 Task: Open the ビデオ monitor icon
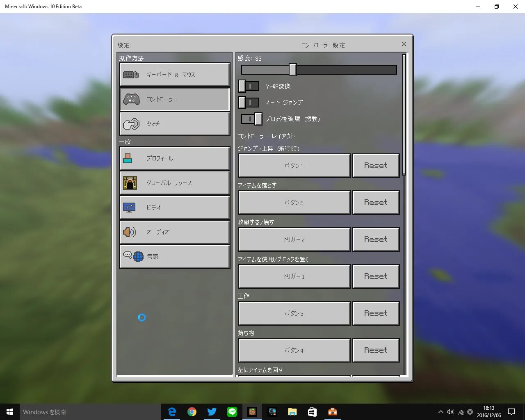[129, 208]
